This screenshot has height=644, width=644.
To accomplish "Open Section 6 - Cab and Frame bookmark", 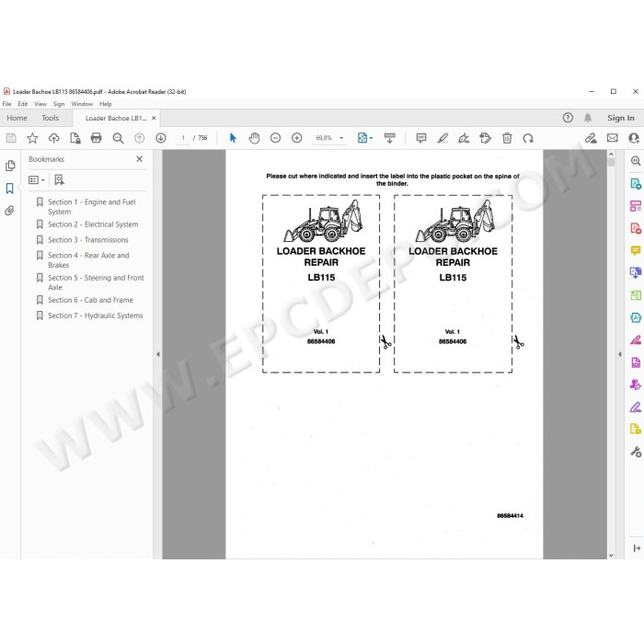I will pyautogui.click(x=90, y=300).
